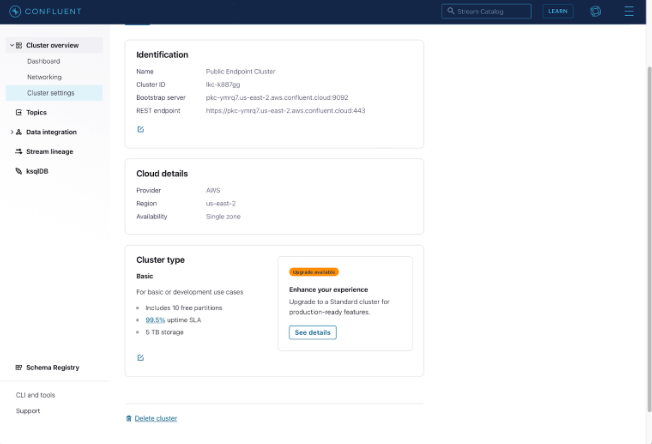Click the ksqlDB icon
Screen dimensions: 652x444
pyautogui.click(x=19, y=171)
